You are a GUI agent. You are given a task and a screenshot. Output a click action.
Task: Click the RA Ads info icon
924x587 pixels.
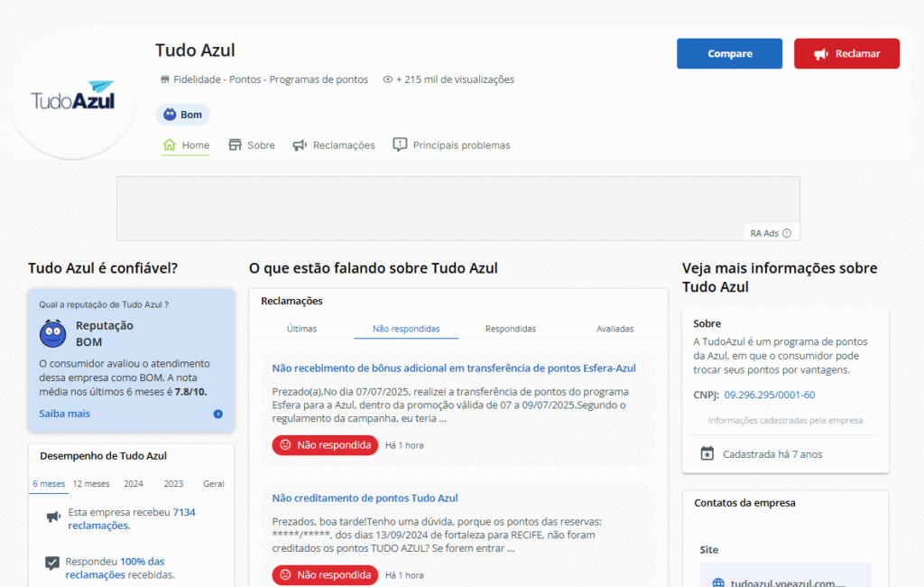(x=787, y=233)
